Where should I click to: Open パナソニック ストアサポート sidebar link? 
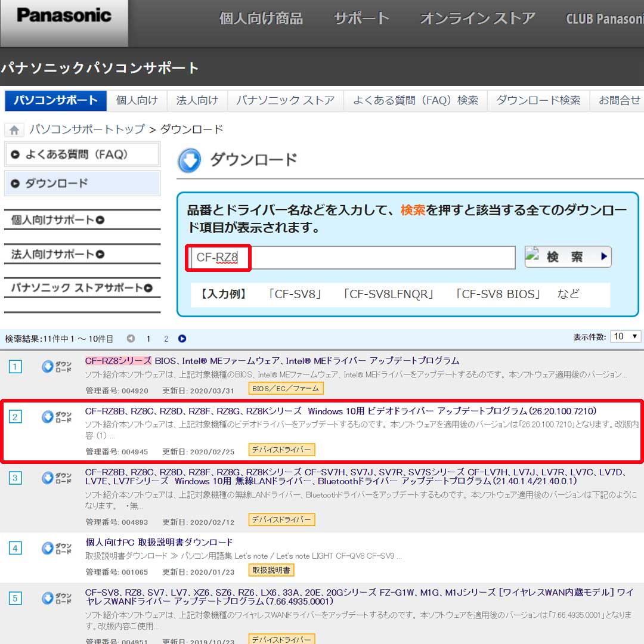tap(82, 288)
